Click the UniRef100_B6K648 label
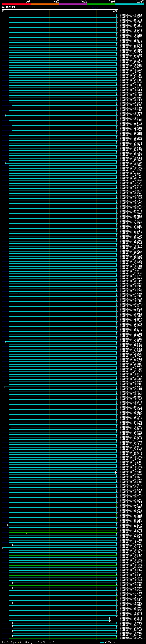This screenshot has width=146, height=644. 131,374
